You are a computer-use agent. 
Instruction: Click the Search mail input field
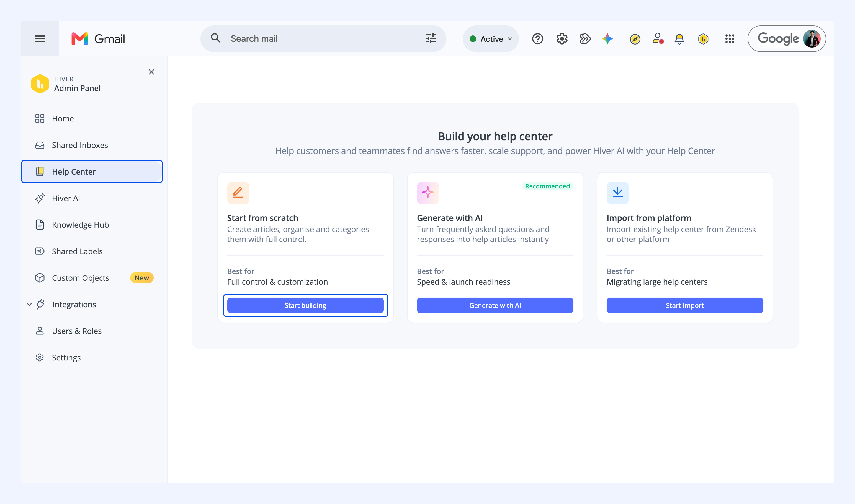(323, 39)
